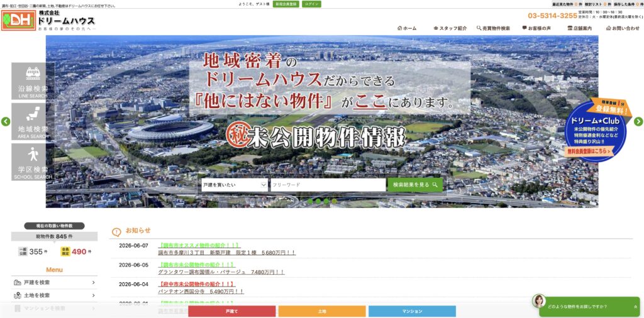Open 【府中市未公開物件の紹介！！】 news link
The height and width of the screenshot is (318, 644).
tap(197, 284)
